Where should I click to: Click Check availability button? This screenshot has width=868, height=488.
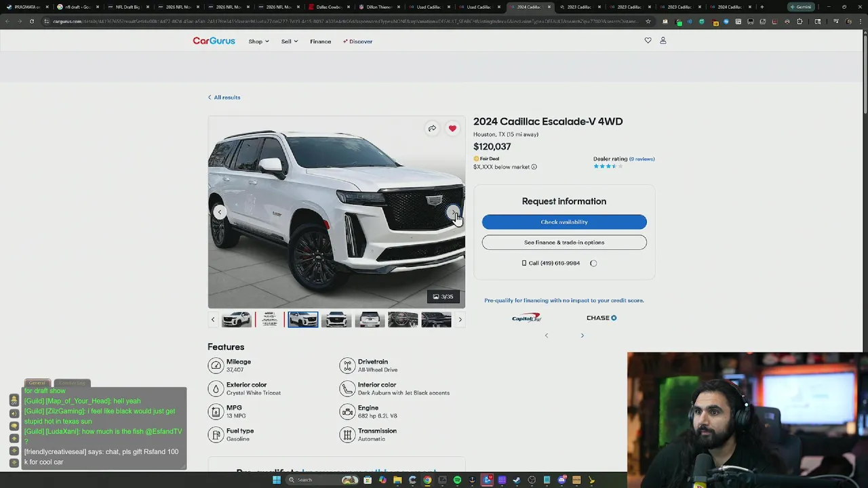564,222
